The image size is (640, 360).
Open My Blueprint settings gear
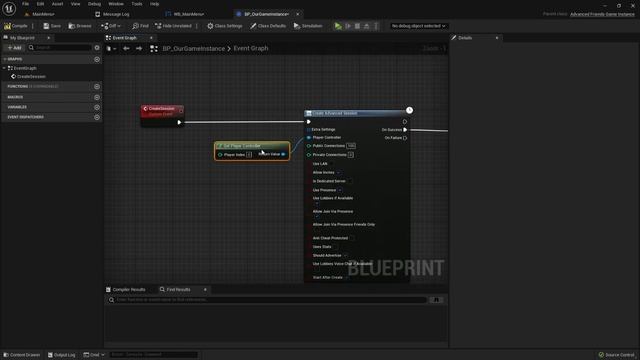[x=97, y=48]
